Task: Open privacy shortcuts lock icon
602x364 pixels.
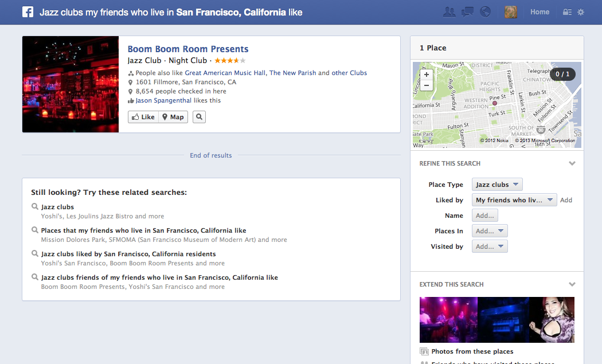Action: (x=567, y=12)
